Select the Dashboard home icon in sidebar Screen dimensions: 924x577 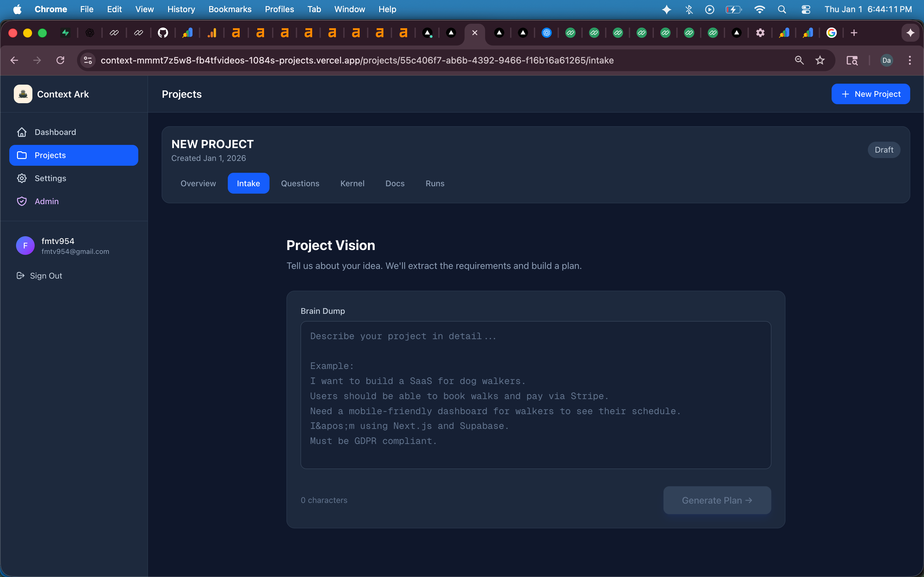pyautogui.click(x=22, y=132)
